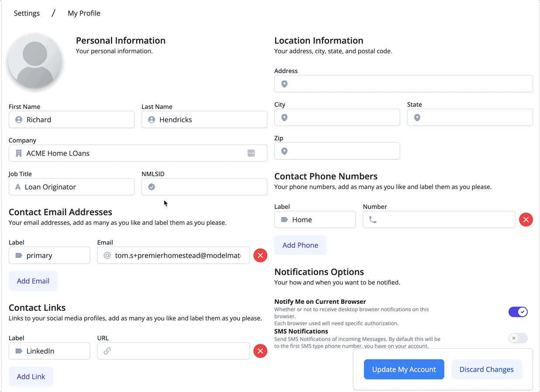Click the person icon in First Name field
The height and width of the screenshot is (392, 540).
[17, 120]
